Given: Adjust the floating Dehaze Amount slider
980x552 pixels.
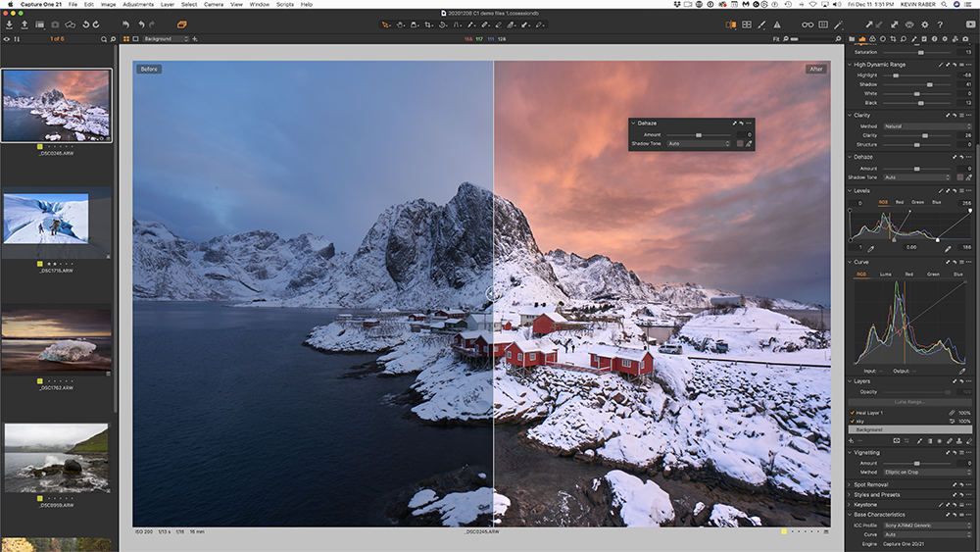Looking at the screenshot, I should click(698, 134).
